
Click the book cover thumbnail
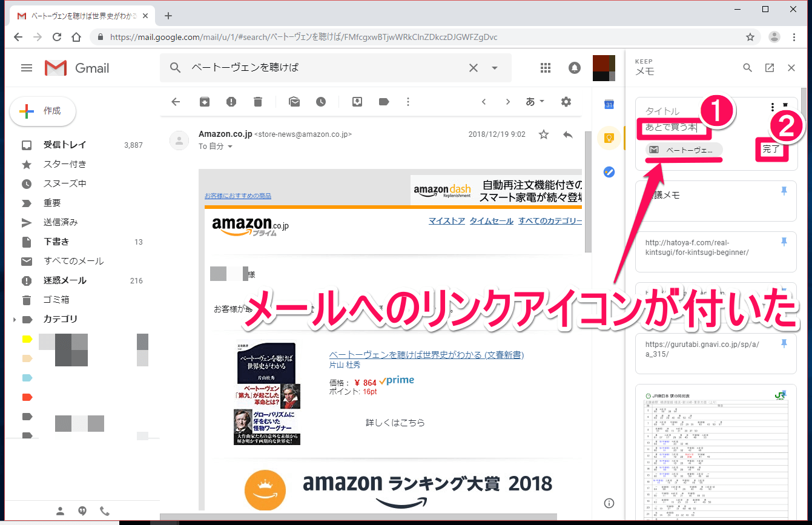point(267,393)
